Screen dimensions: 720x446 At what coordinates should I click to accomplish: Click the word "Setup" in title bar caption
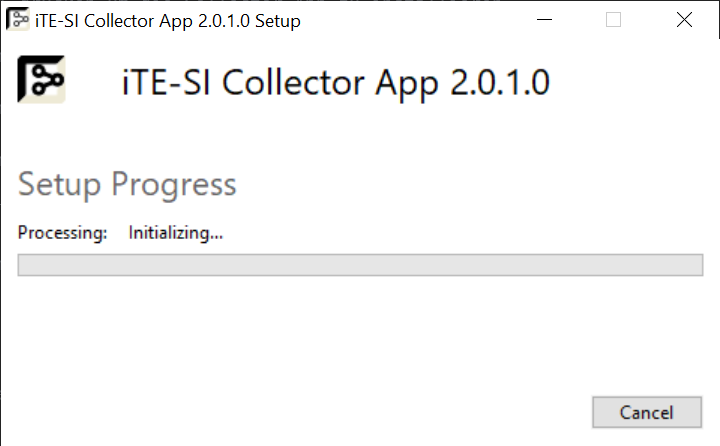[x=277, y=20]
